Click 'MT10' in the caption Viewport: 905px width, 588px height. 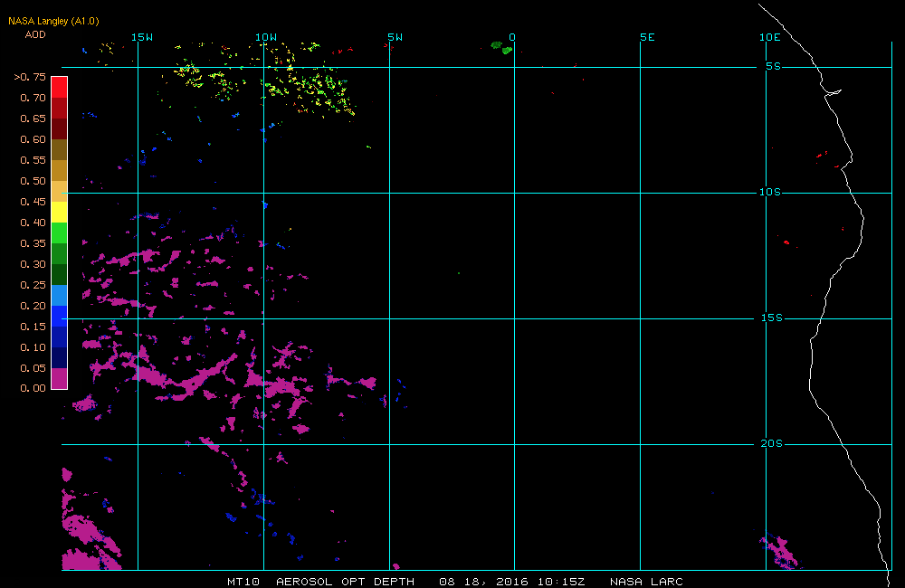(x=243, y=582)
